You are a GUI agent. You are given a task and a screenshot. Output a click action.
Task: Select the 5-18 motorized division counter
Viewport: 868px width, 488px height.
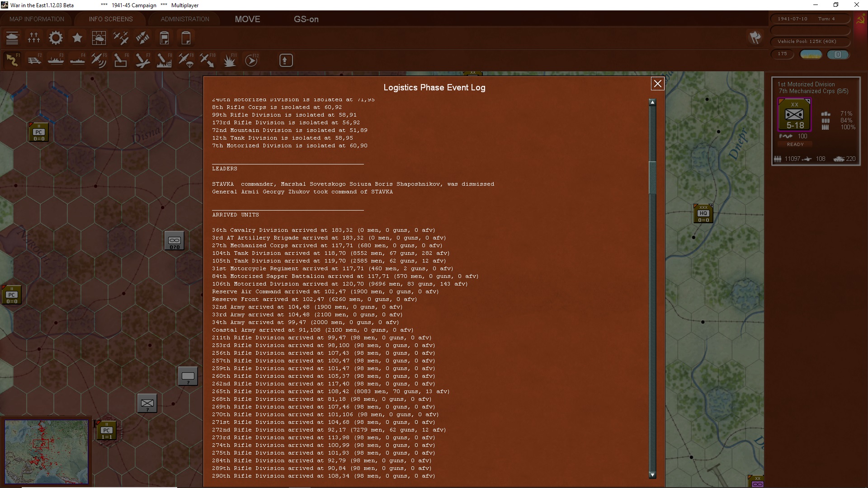pos(794,115)
